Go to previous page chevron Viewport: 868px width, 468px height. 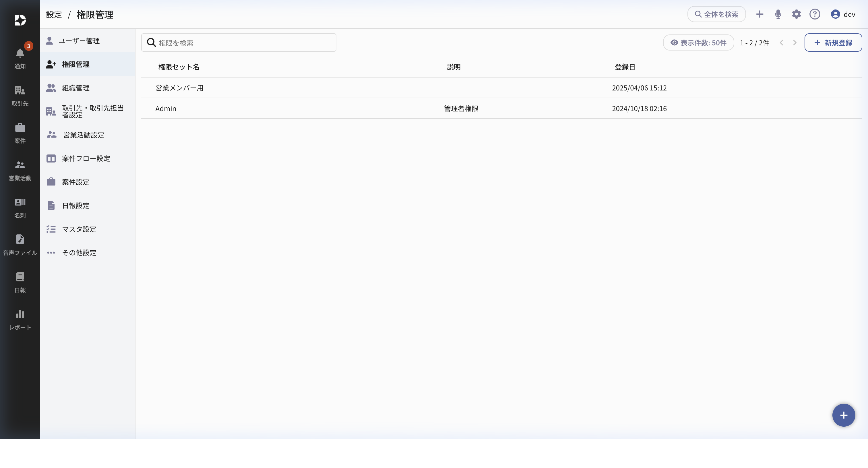tap(781, 43)
